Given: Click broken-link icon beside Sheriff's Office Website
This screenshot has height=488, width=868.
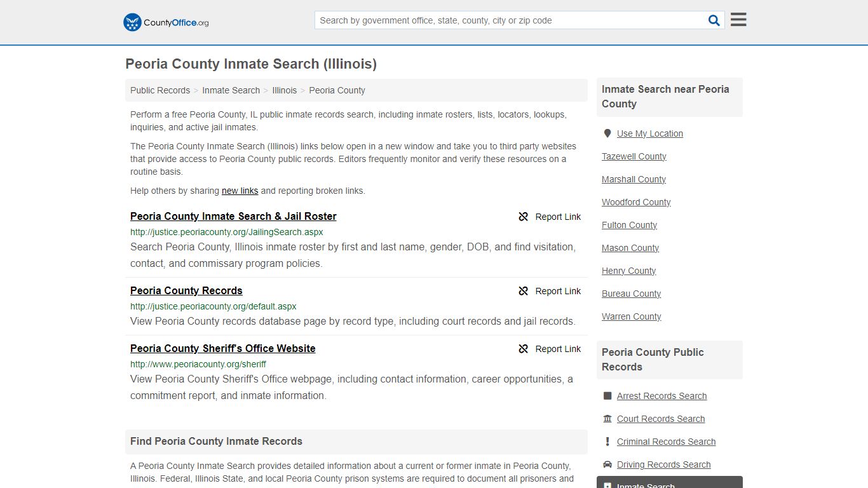Looking at the screenshot, I should pos(524,349).
